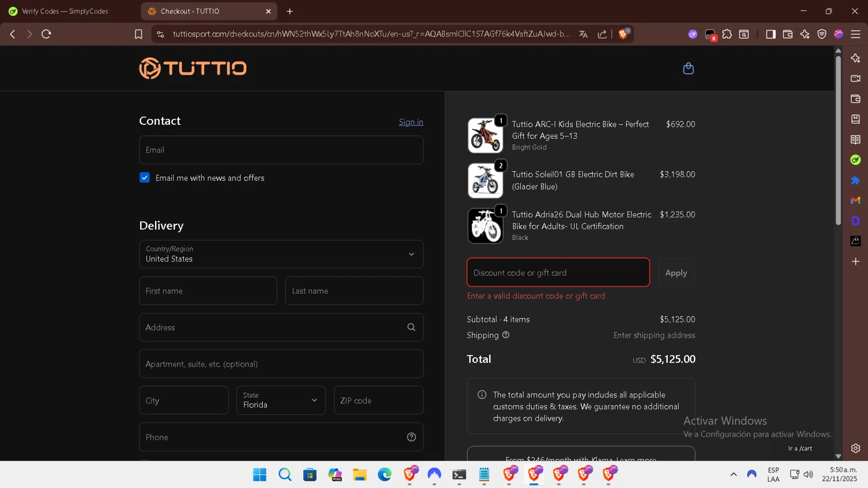Click the Klarna monthly payment banner

(x=581, y=454)
